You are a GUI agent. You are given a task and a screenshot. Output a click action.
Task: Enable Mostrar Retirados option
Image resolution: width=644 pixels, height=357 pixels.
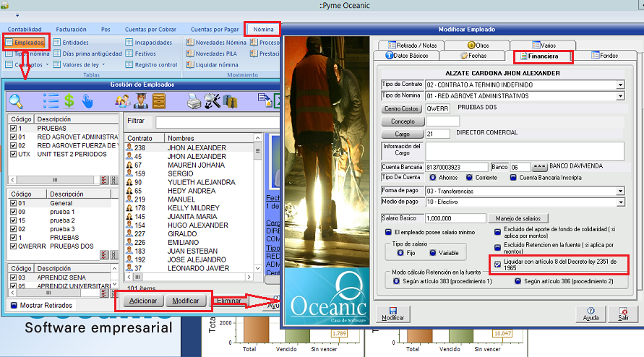pos(14,304)
